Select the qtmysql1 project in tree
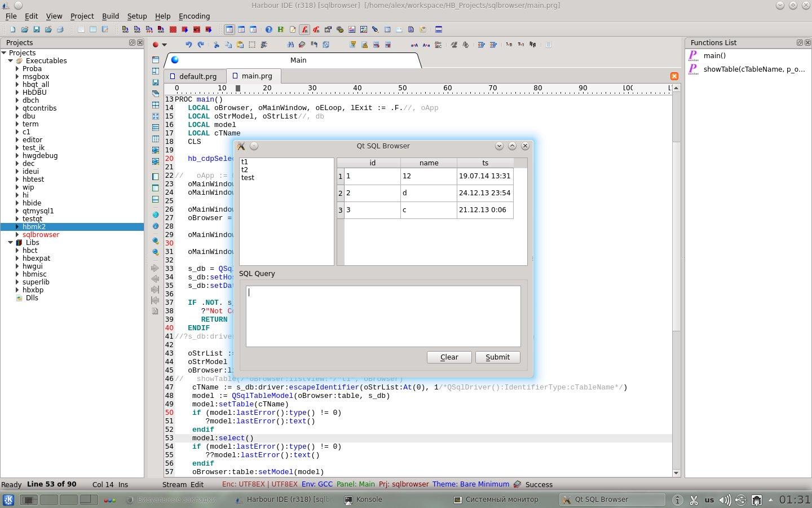 pos(38,211)
